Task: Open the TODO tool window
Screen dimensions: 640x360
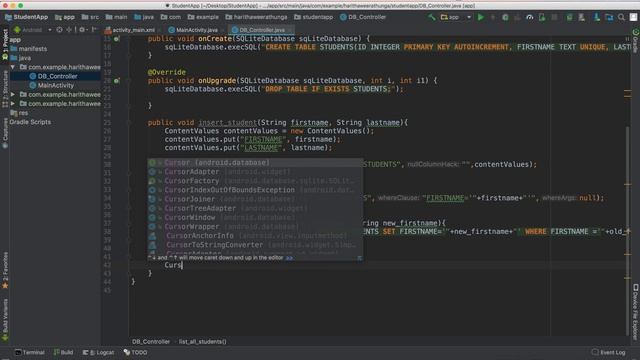Action: [x=136, y=352]
